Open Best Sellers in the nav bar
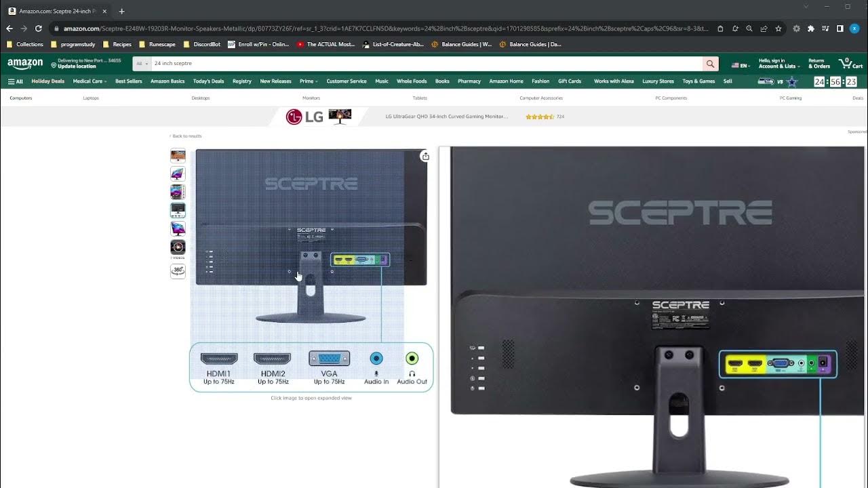 (129, 81)
